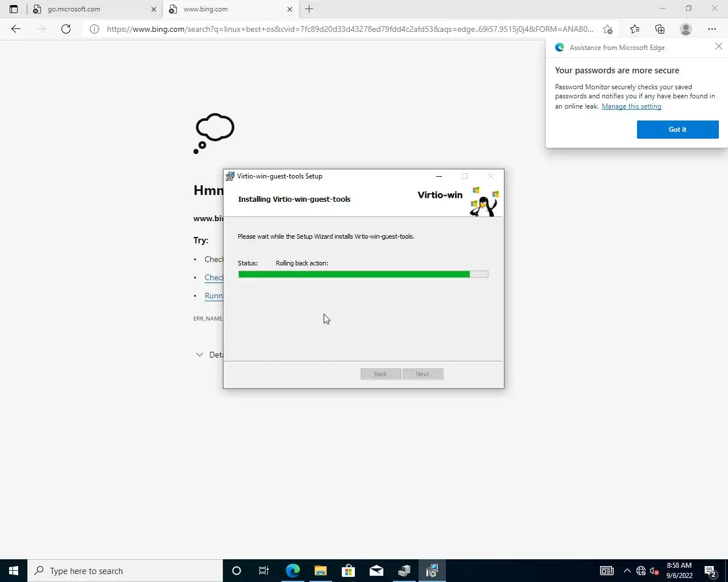Close the go.microsoft.com tab
The image size is (728, 582).
[x=154, y=9]
